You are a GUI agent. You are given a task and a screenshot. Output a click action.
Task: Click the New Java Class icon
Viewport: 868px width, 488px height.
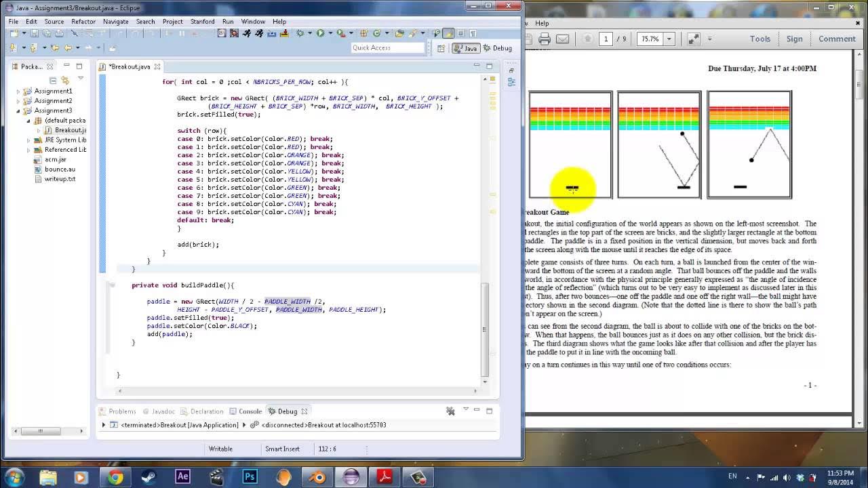pos(377,33)
